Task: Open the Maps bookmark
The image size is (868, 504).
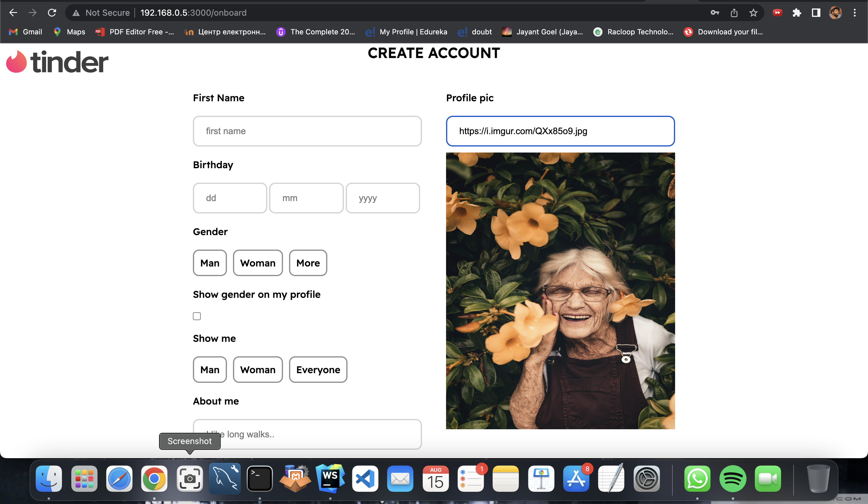Action: tap(69, 32)
